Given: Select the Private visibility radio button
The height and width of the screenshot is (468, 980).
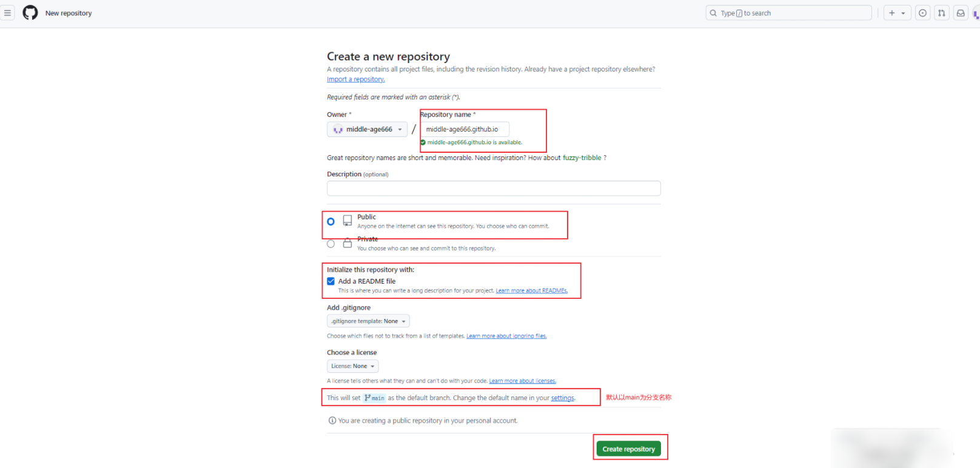Looking at the screenshot, I should 331,244.
